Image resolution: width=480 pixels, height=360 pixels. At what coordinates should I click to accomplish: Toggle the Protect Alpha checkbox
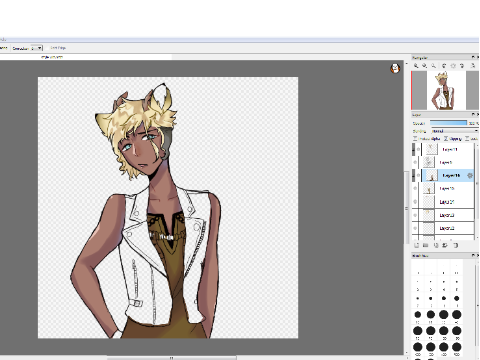pyautogui.click(x=415, y=139)
